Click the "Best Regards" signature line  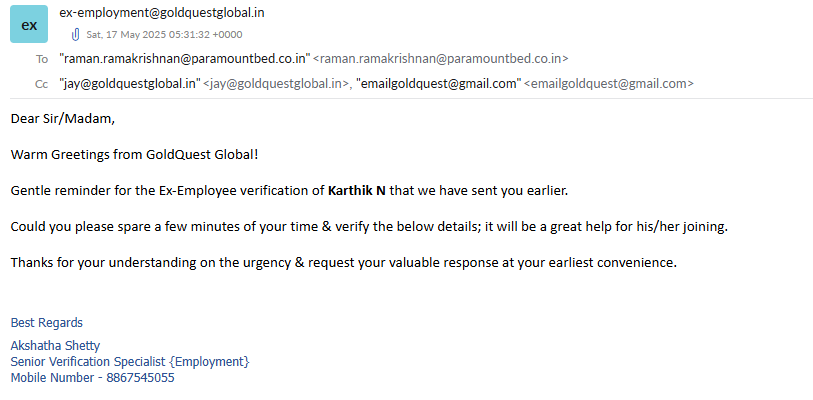[x=47, y=323]
